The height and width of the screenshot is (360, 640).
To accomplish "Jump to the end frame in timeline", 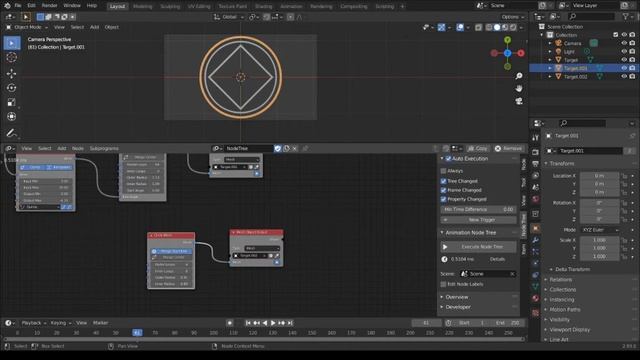I will (x=290, y=323).
